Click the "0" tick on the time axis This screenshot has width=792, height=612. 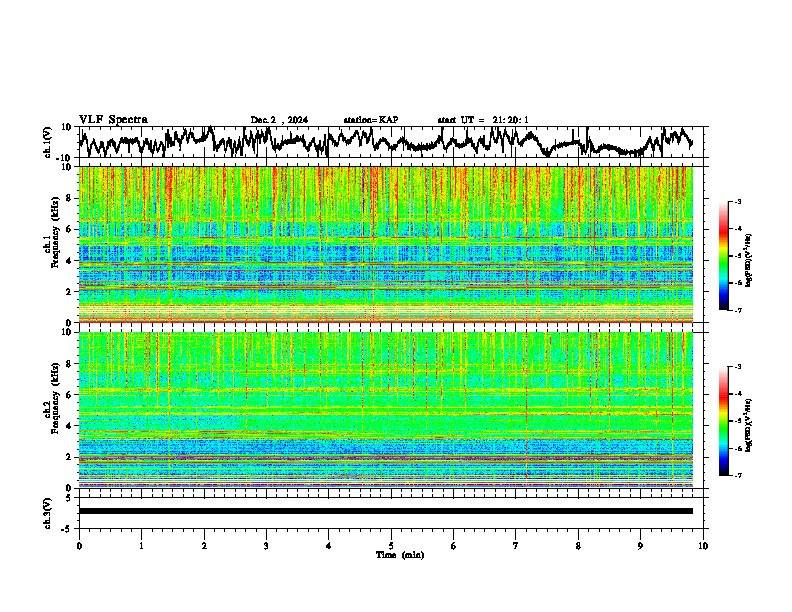(x=79, y=546)
